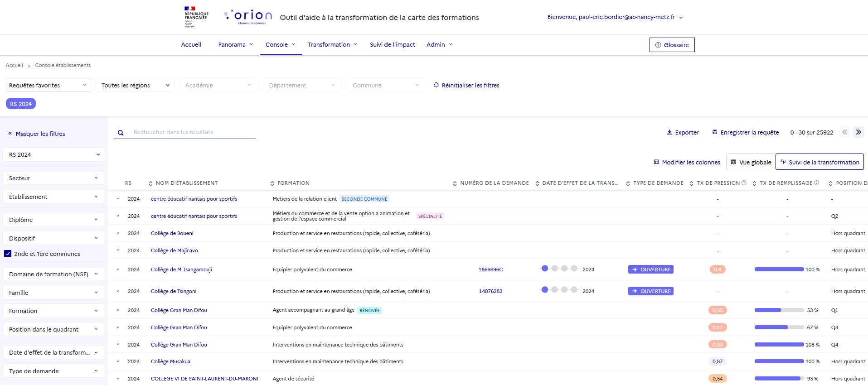Viewport: 868px width, 385px height.
Task: Click Exporter
Action: 683,132
